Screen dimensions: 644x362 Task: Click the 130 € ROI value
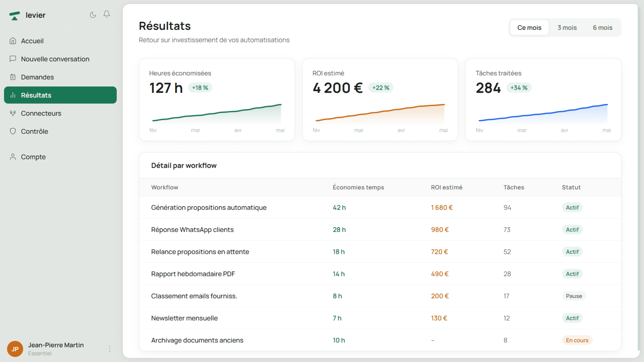439,318
